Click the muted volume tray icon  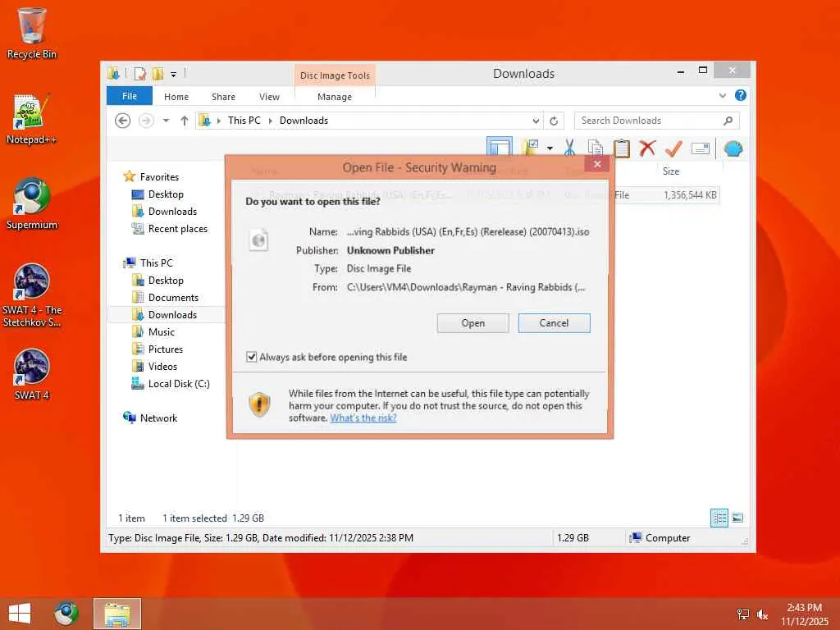(763, 615)
